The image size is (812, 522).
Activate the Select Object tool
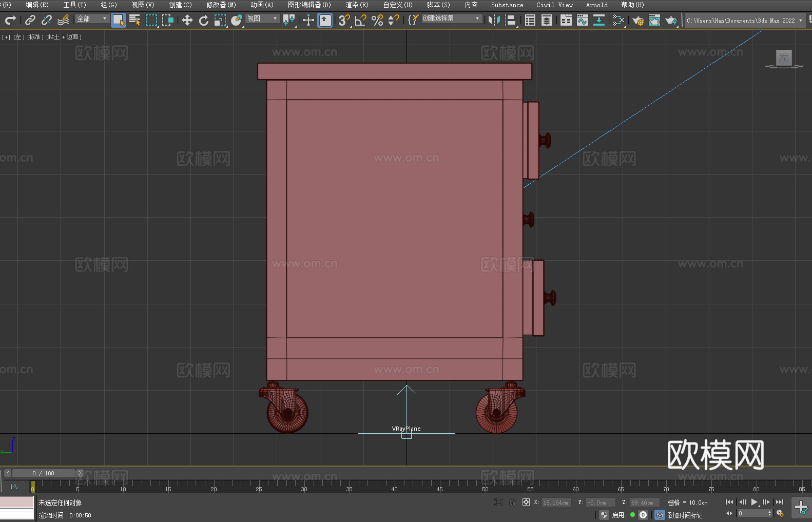tap(119, 20)
